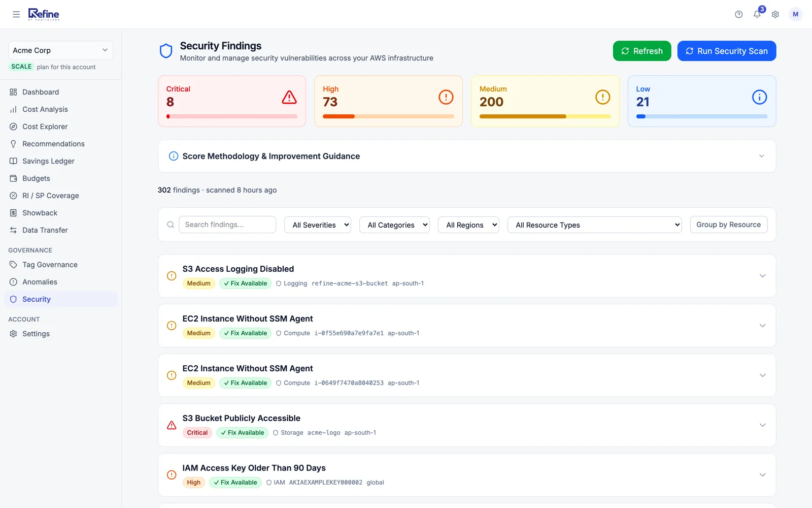Open the All Regions dropdown
This screenshot has height=508, width=812.
tap(469, 225)
